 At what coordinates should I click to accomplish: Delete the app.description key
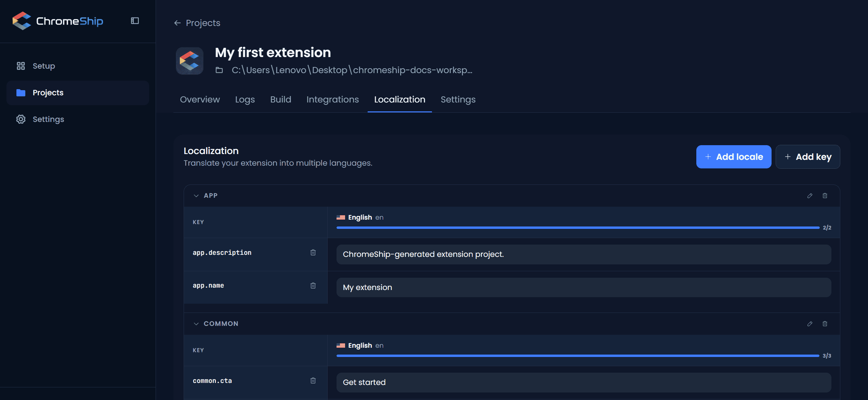coord(313,252)
